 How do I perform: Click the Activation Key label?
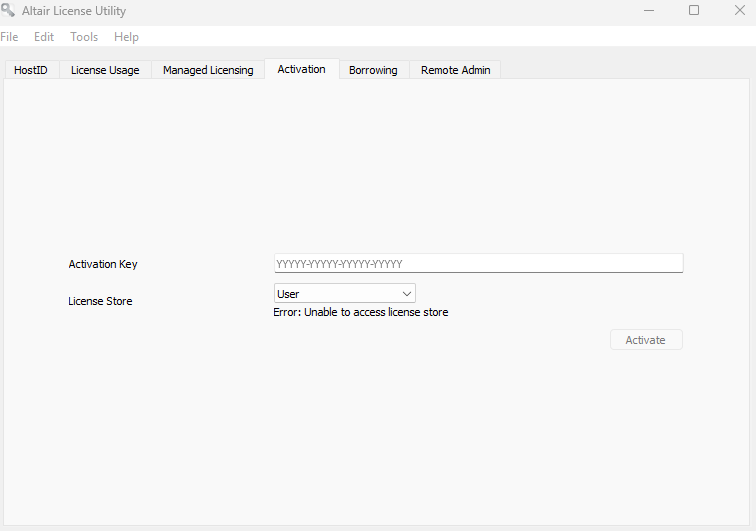pos(103,264)
